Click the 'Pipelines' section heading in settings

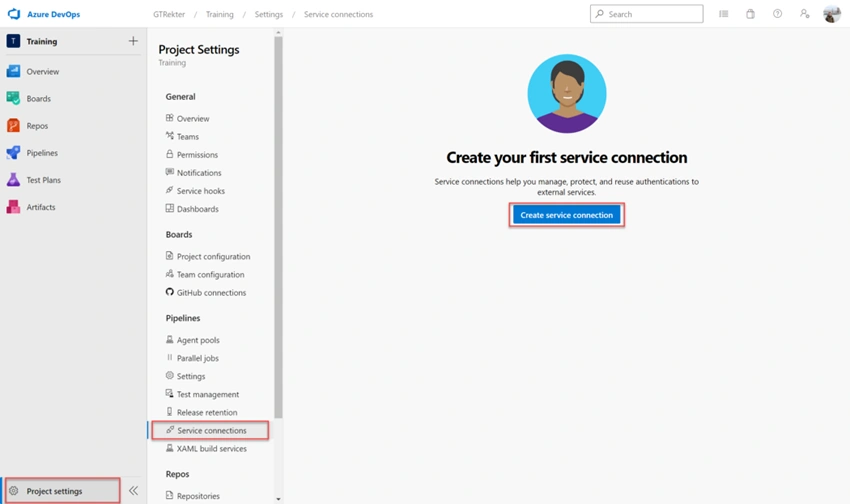click(183, 318)
